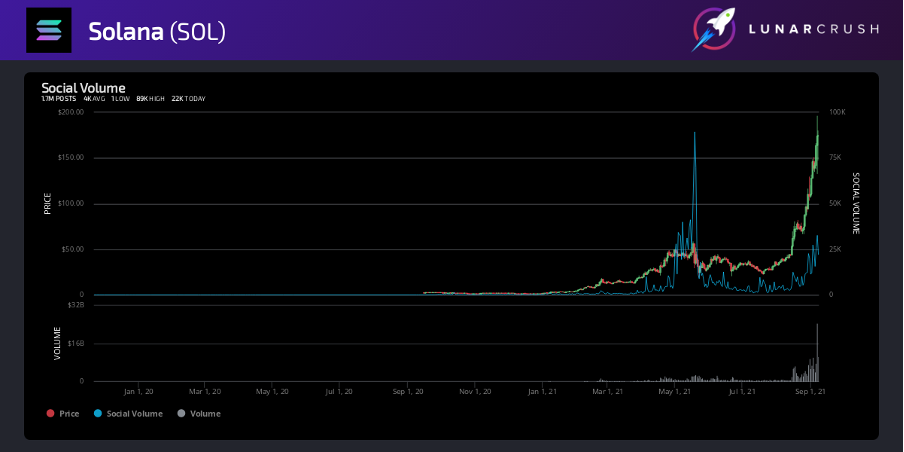Click the red Price legend dot
The image size is (904, 452).
(50, 413)
